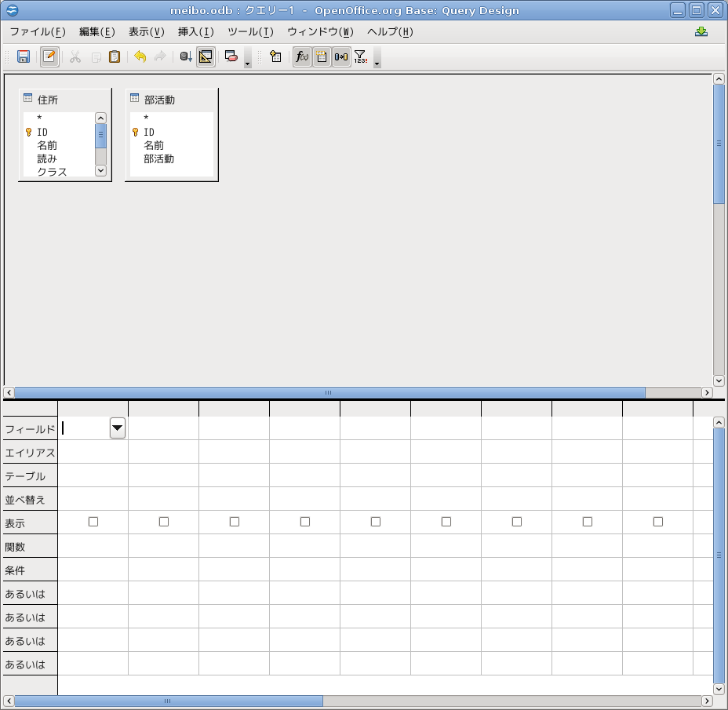Toggle the Edit mode icon
Viewport: 728px width, 710px height.
tap(49, 56)
